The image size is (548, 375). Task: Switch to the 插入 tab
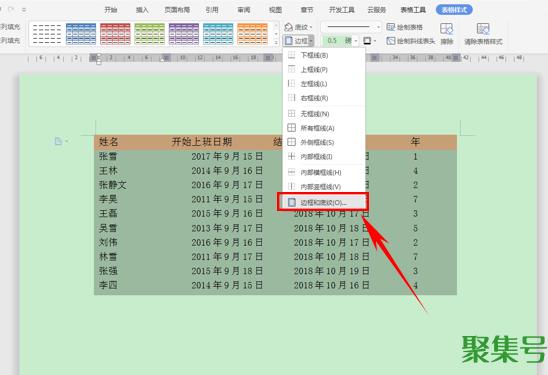pyautogui.click(x=142, y=10)
